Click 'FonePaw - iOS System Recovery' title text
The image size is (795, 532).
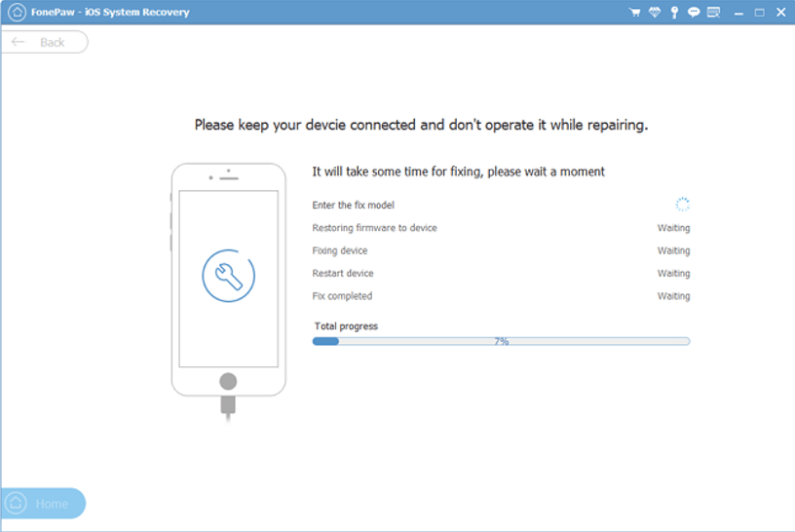(x=110, y=12)
